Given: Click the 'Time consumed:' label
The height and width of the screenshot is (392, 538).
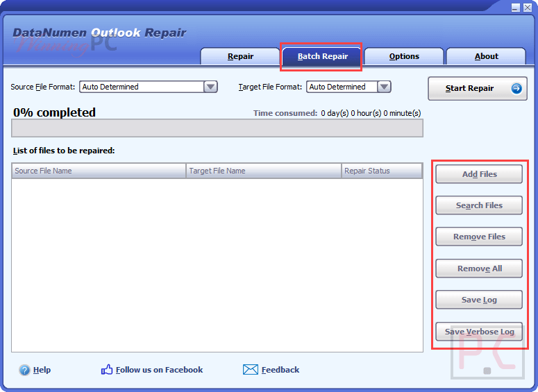Looking at the screenshot, I should (x=285, y=113).
